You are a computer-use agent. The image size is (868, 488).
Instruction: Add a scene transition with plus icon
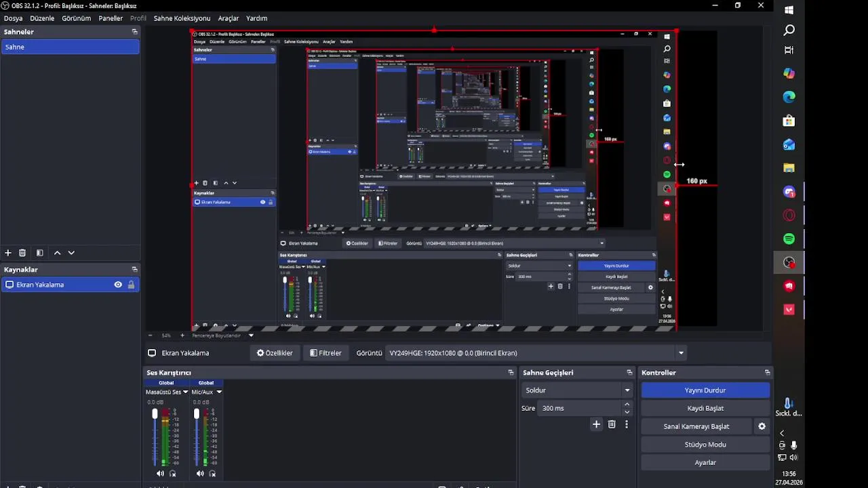[x=596, y=424]
